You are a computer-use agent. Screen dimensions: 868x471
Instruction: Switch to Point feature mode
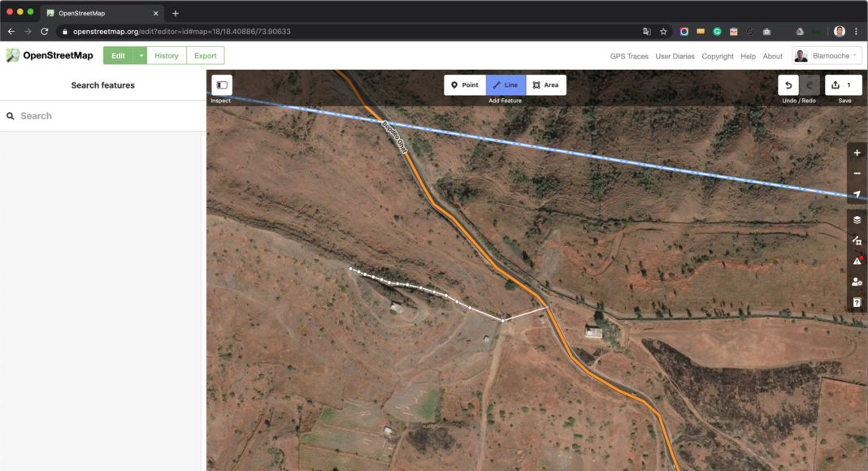pyautogui.click(x=465, y=85)
